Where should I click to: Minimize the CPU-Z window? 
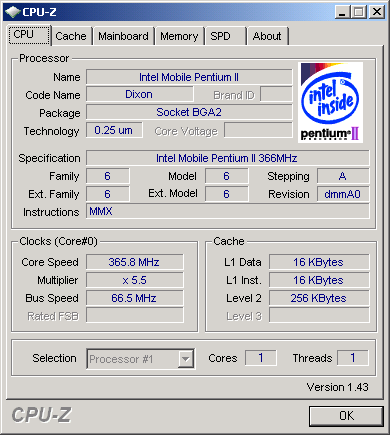tap(342, 12)
